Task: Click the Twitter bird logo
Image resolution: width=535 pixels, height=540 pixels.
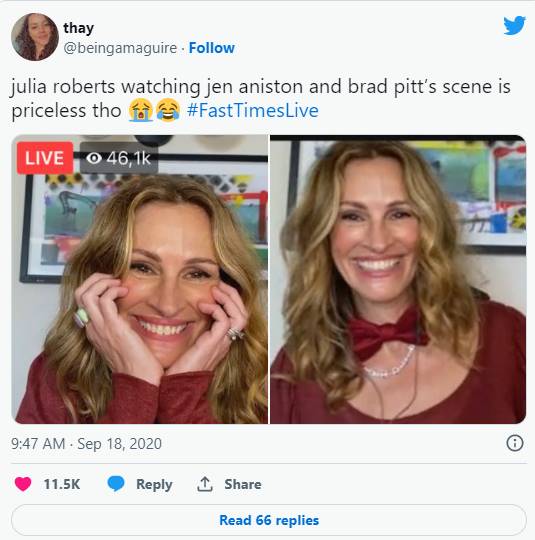Action: [514, 25]
